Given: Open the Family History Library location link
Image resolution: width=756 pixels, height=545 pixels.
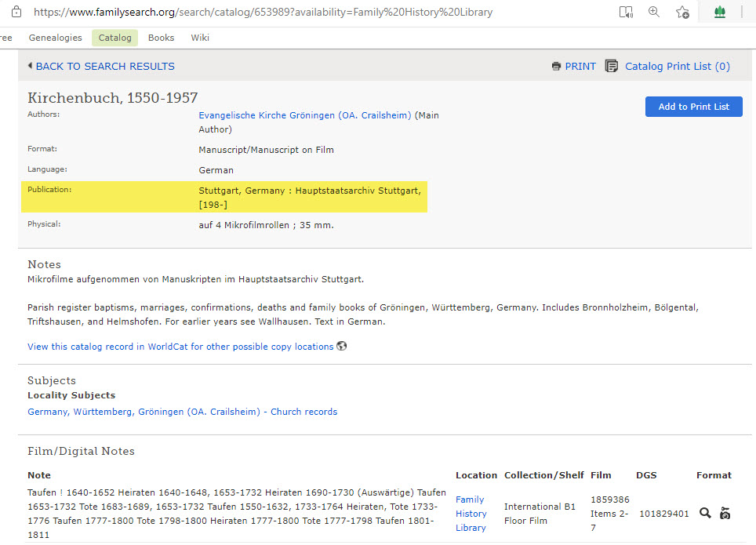Looking at the screenshot, I should [x=471, y=514].
